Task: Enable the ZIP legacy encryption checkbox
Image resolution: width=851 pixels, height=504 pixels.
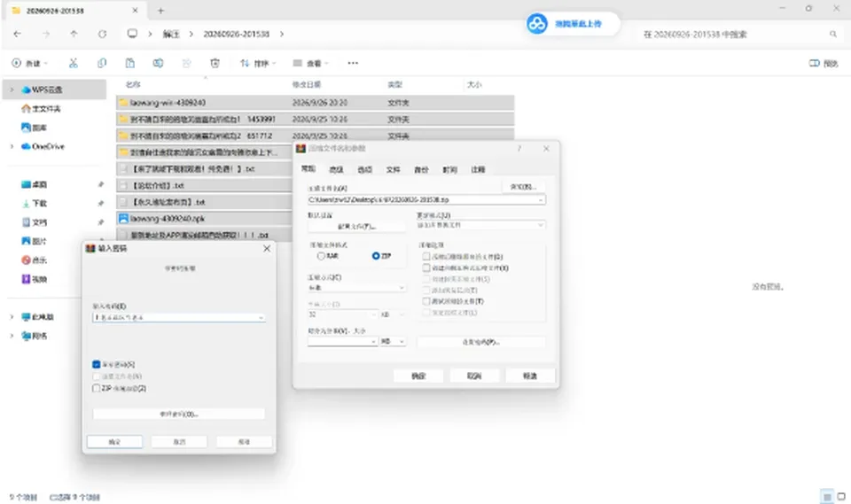Action: (x=96, y=389)
